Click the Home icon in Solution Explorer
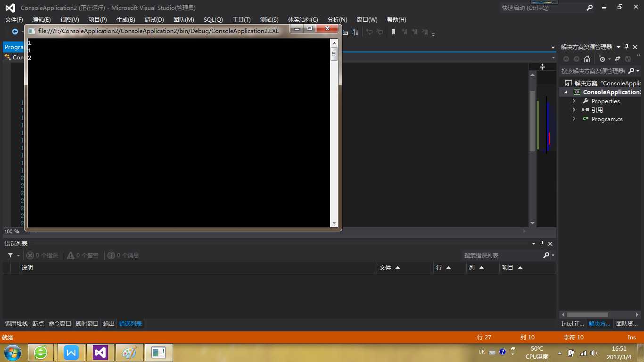 pos(586,59)
